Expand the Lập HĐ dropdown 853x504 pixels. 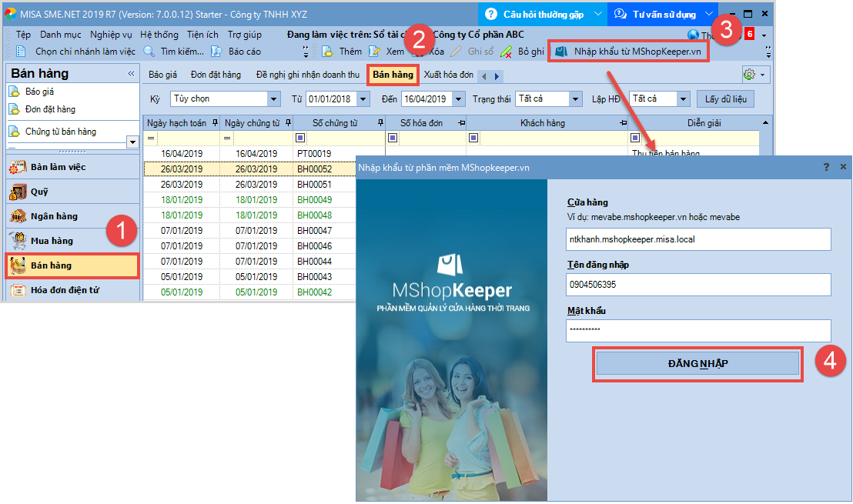point(684,99)
